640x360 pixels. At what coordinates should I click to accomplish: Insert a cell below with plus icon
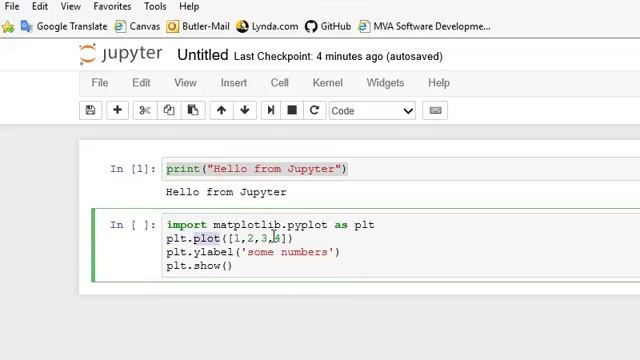[118, 110]
